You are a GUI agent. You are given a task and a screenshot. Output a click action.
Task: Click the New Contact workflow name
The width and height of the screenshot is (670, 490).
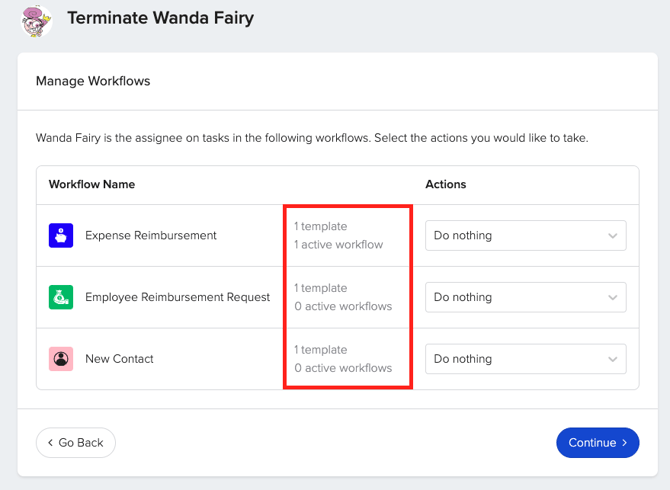click(x=119, y=359)
